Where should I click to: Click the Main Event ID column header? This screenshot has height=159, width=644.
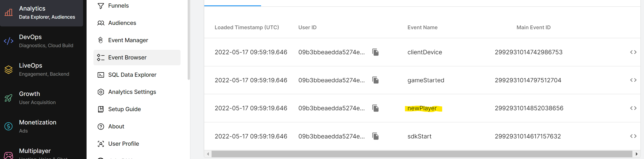click(533, 27)
